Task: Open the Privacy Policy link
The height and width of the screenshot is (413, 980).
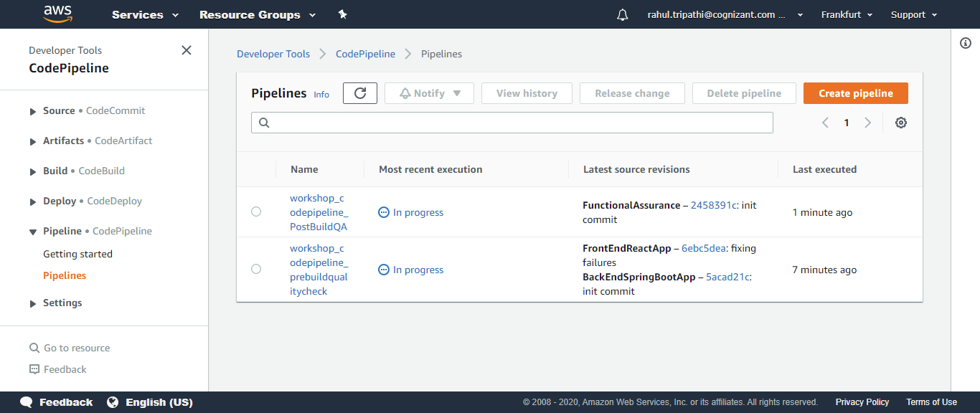Action: pos(862,402)
